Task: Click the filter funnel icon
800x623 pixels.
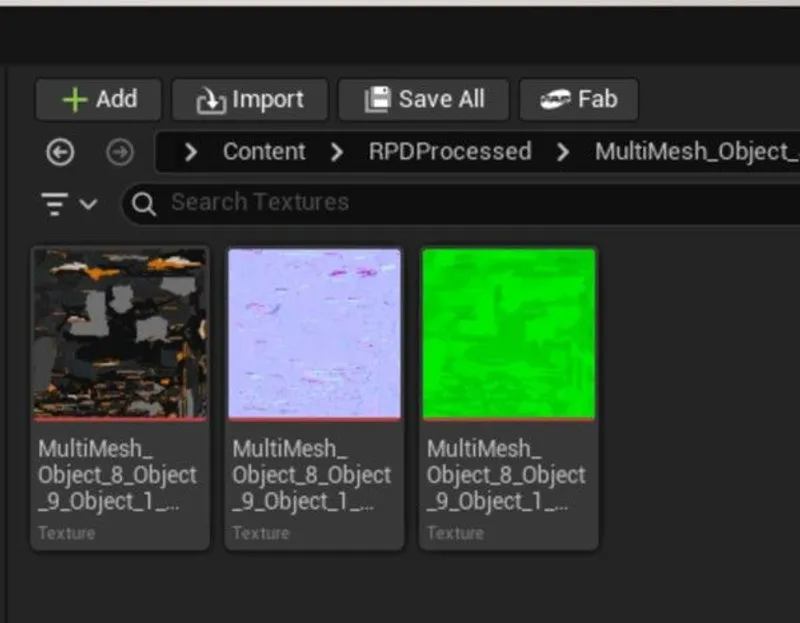Action: pyautogui.click(x=53, y=203)
